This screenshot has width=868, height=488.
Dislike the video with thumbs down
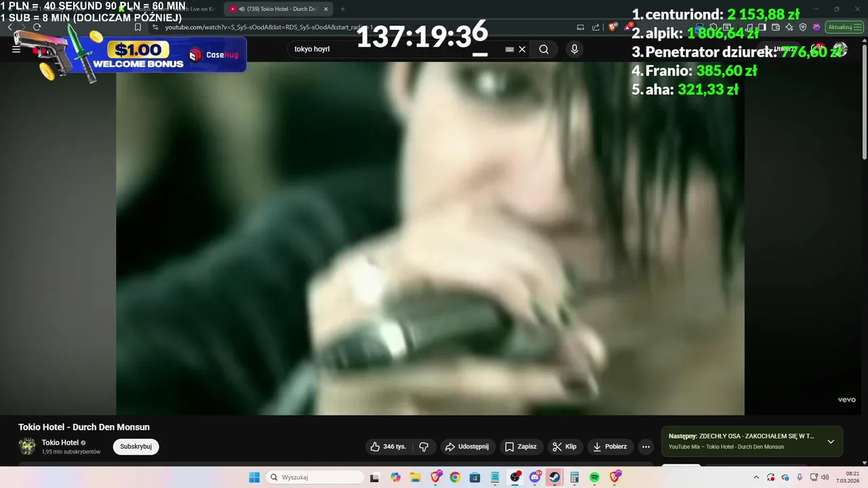(424, 447)
